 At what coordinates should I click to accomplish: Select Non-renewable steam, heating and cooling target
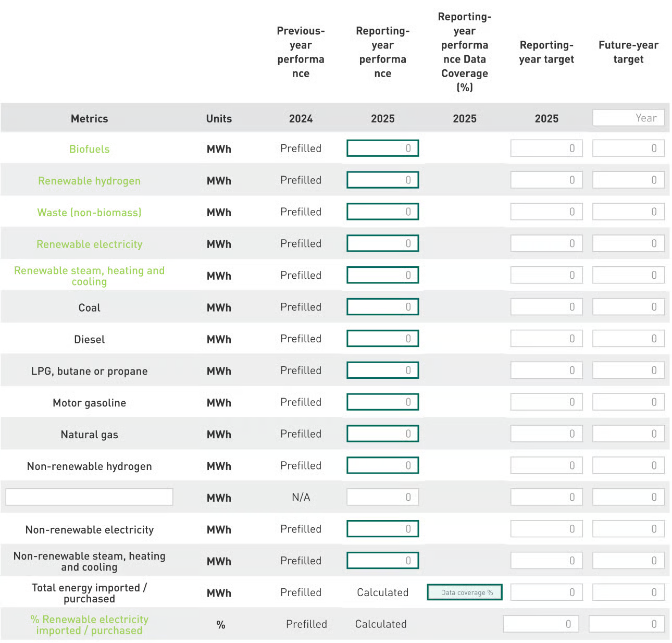(546, 561)
